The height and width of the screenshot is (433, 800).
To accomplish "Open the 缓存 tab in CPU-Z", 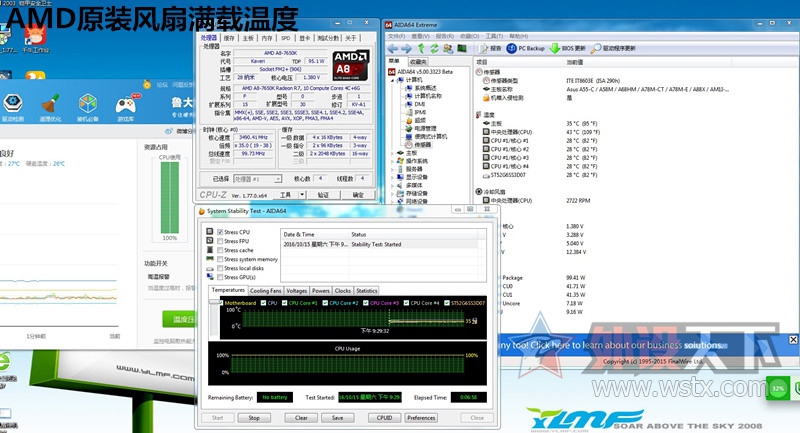I will pos(229,38).
